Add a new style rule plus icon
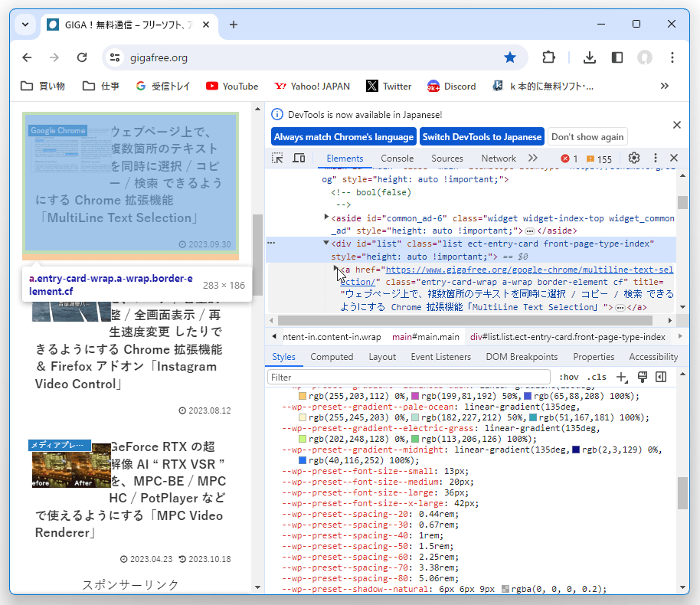Screen dimensions: 700x605 pos(621,378)
